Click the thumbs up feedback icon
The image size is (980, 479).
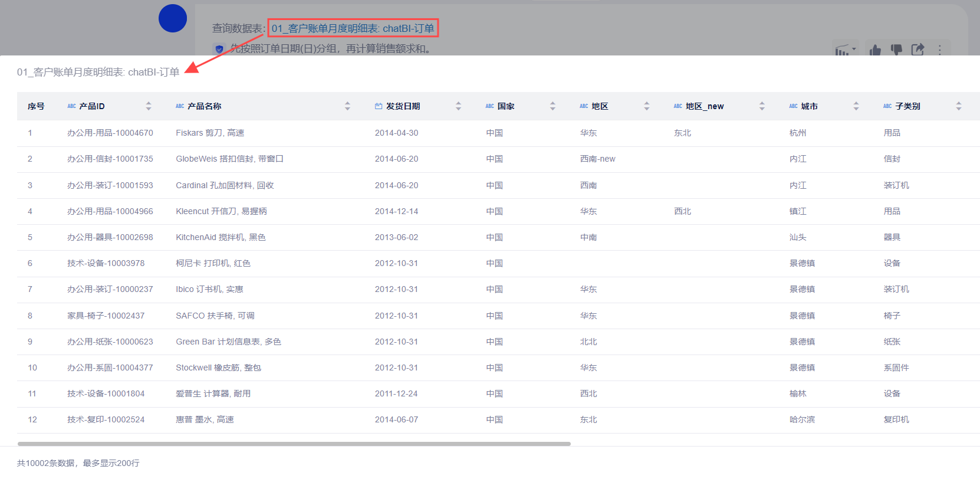tap(875, 50)
